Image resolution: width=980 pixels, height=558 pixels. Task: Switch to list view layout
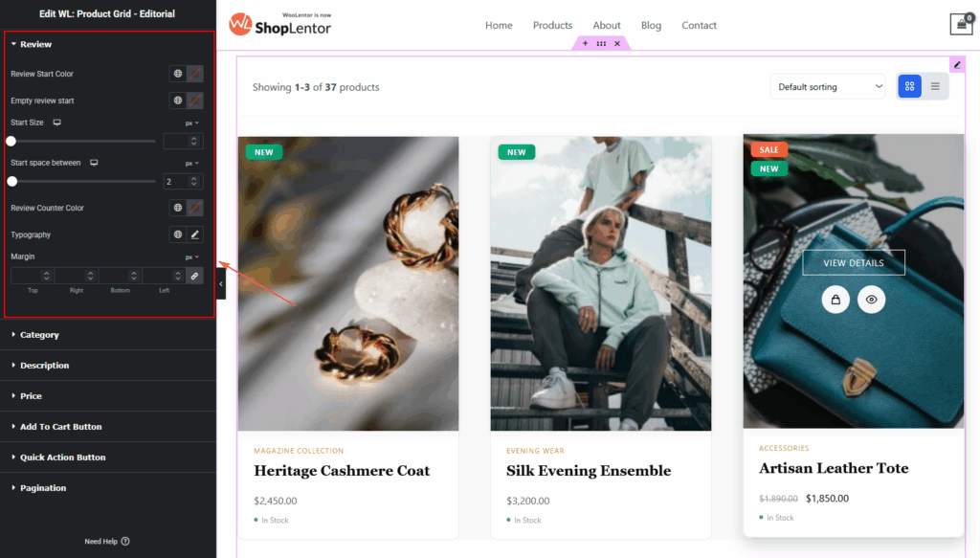tap(935, 86)
